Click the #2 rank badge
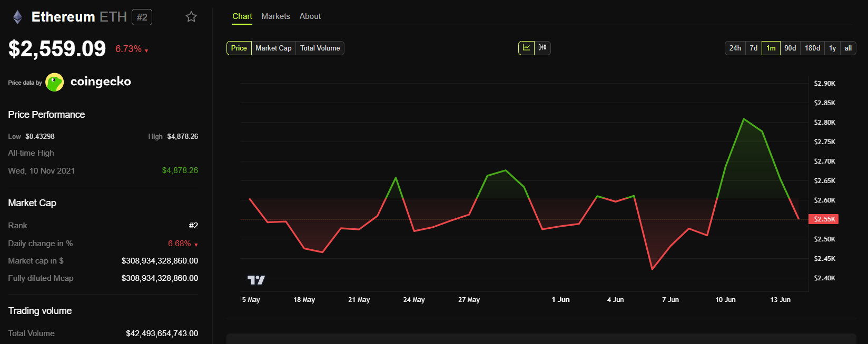This screenshot has width=868, height=344. pos(142,17)
